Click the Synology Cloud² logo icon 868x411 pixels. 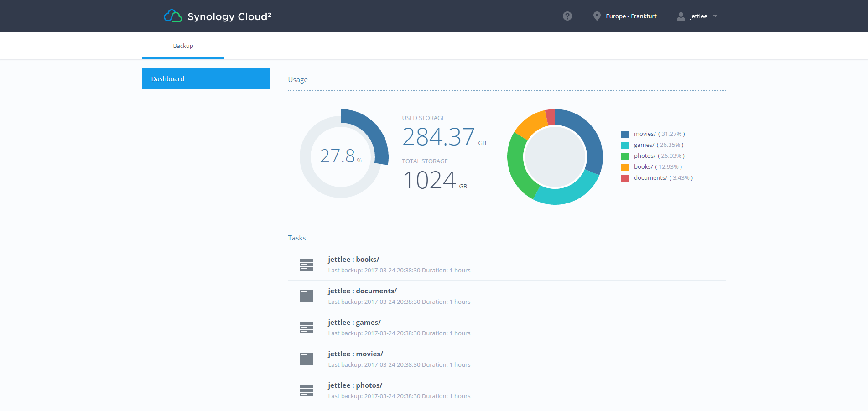pos(173,16)
